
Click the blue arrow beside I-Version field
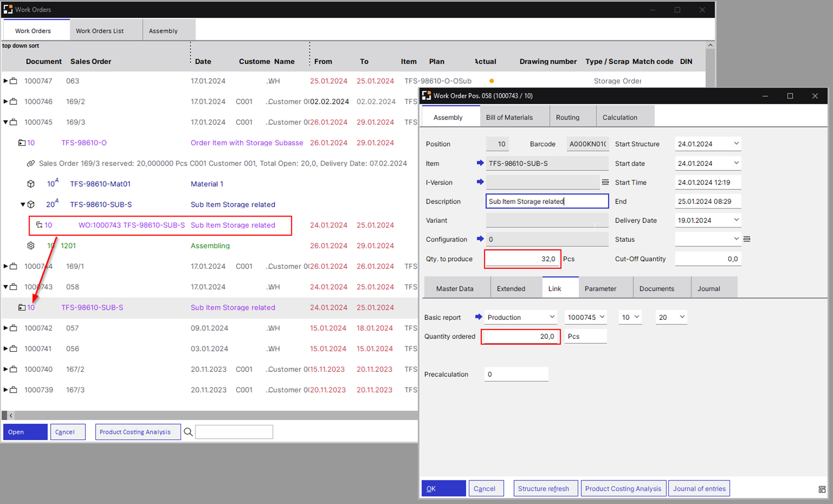coord(480,182)
